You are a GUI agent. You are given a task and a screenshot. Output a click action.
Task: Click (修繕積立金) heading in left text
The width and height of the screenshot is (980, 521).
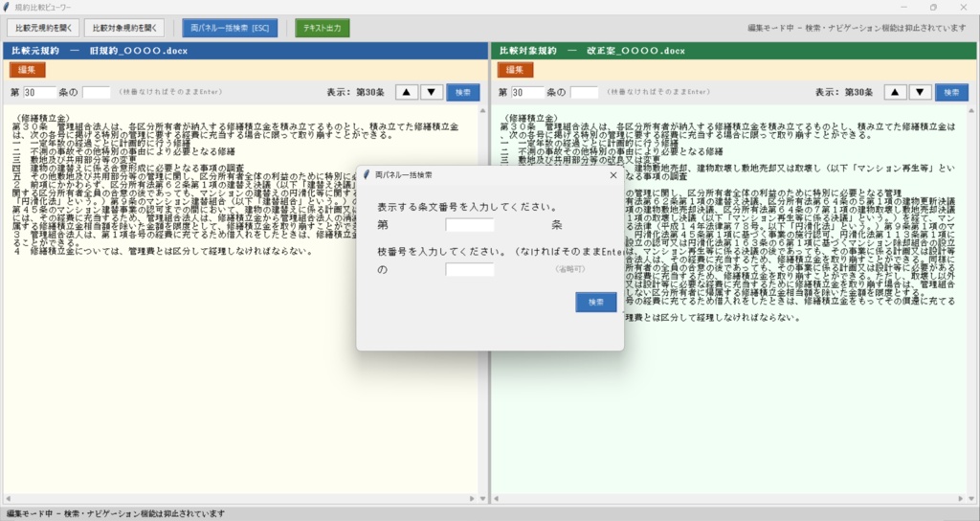coord(41,118)
